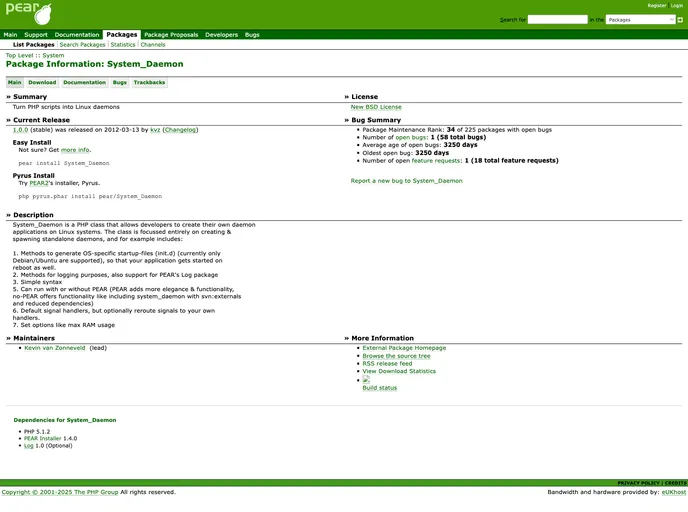Open the Documentation navigation item in the top bar
The width and height of the screenshot is (688, 512).
pyautogui.click(x=77, y=35)
